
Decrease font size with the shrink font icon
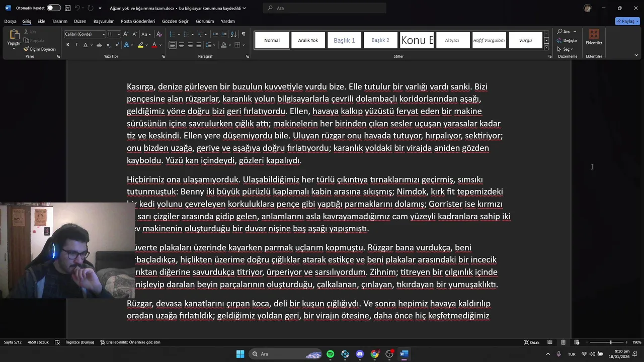134,34
